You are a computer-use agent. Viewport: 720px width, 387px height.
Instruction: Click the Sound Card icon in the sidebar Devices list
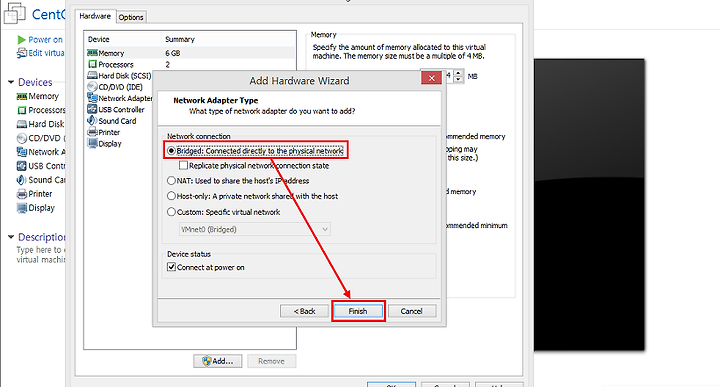coord(21,180)
